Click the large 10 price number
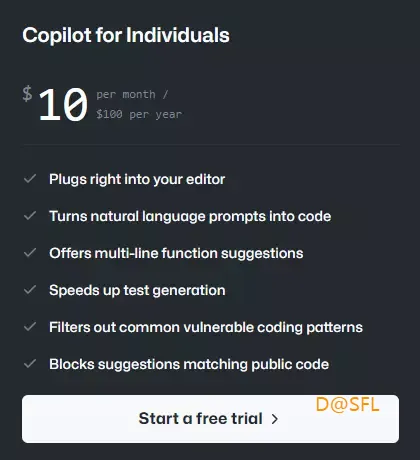The width and height of the screenshot is (420, 460). pos(63,104)
